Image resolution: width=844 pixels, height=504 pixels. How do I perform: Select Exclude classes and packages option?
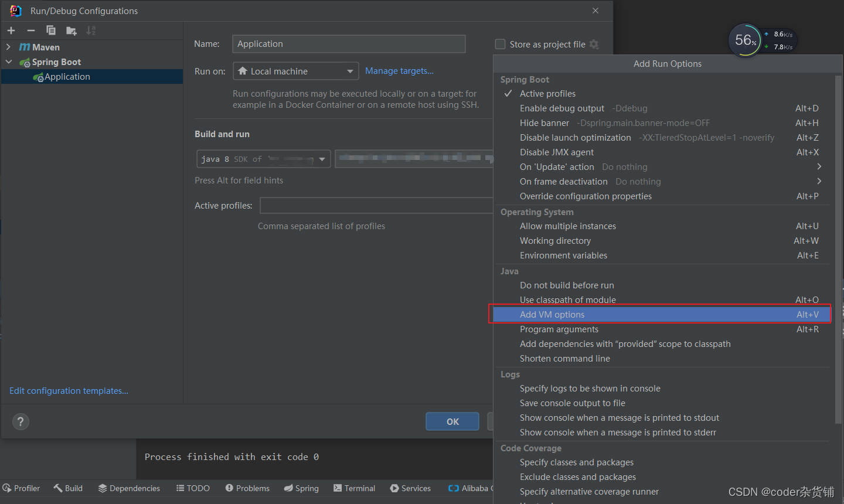click(x=661, y=477)
